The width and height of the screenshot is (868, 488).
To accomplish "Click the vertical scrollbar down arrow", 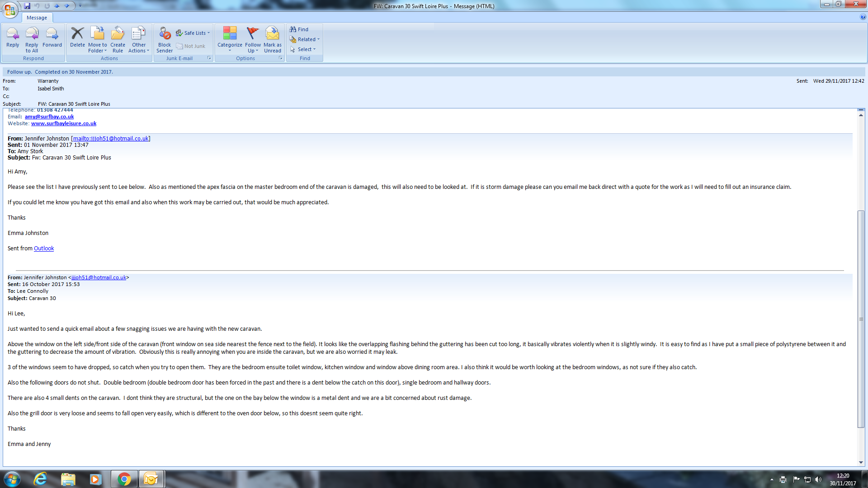I will click(861, 462).
